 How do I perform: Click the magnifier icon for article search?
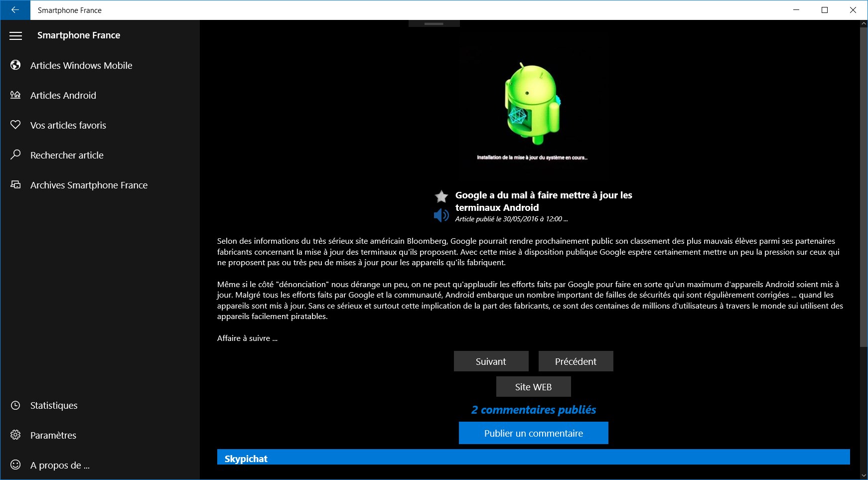click(x=16, y=155)
